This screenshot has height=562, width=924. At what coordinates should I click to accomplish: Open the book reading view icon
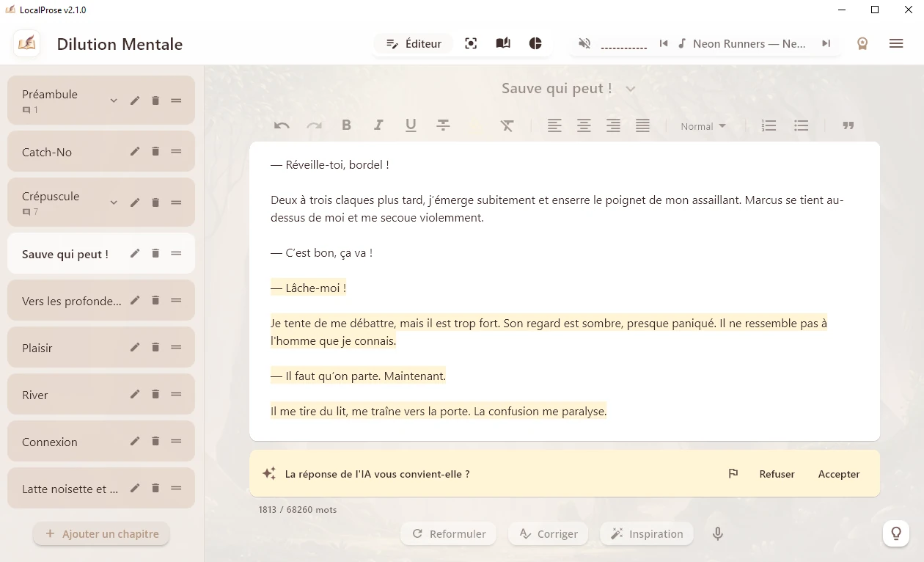pos(503,44)
